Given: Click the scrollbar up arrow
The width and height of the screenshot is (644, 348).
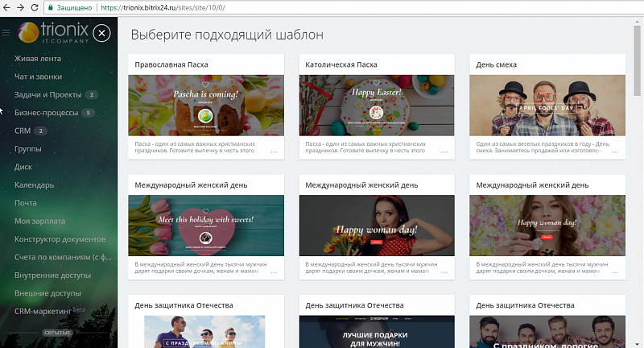Looking at the screenshot, I should tap(637, 21).
